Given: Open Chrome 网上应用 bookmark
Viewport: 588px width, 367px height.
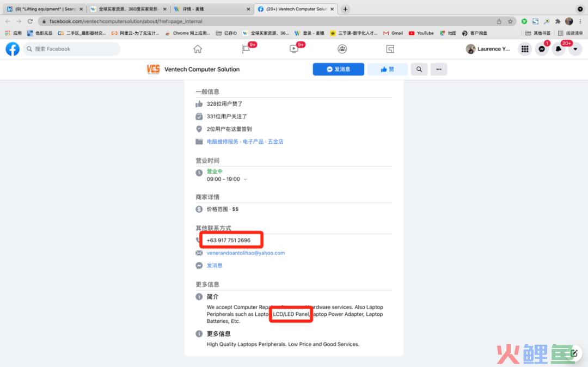Looking at the screenshot, I should (x=187, y=33).
